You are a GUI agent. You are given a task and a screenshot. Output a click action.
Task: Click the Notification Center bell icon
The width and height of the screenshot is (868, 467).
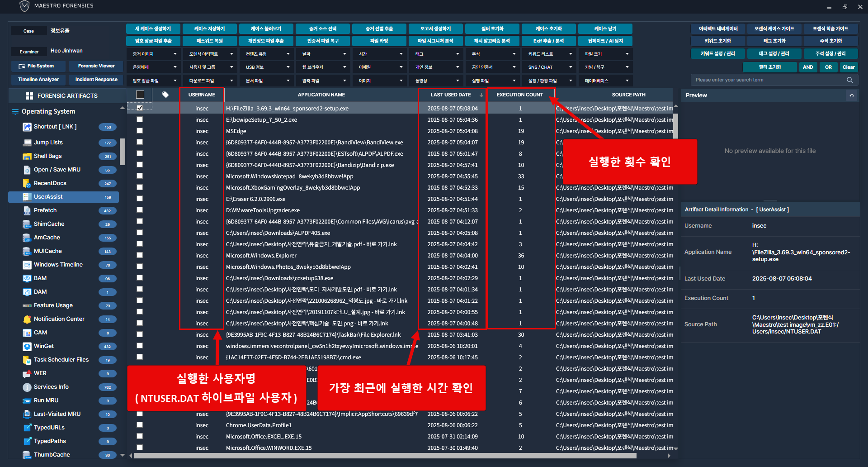27,319
